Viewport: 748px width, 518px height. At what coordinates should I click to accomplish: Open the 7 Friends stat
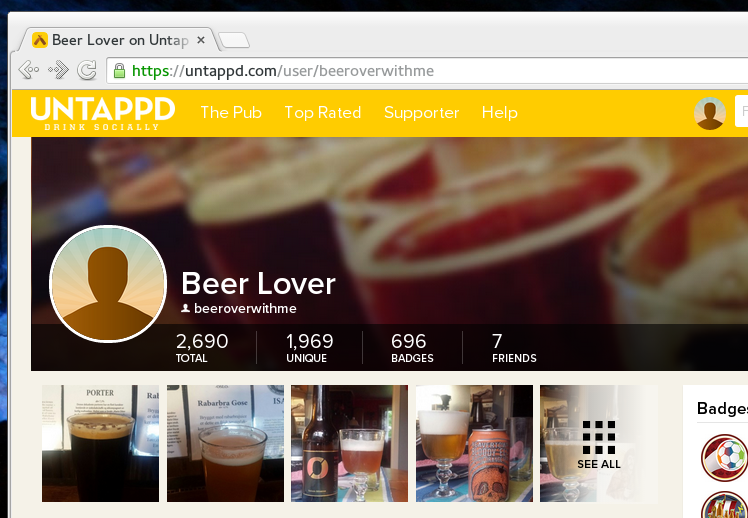pyautogui.click(x=514, y=348)
